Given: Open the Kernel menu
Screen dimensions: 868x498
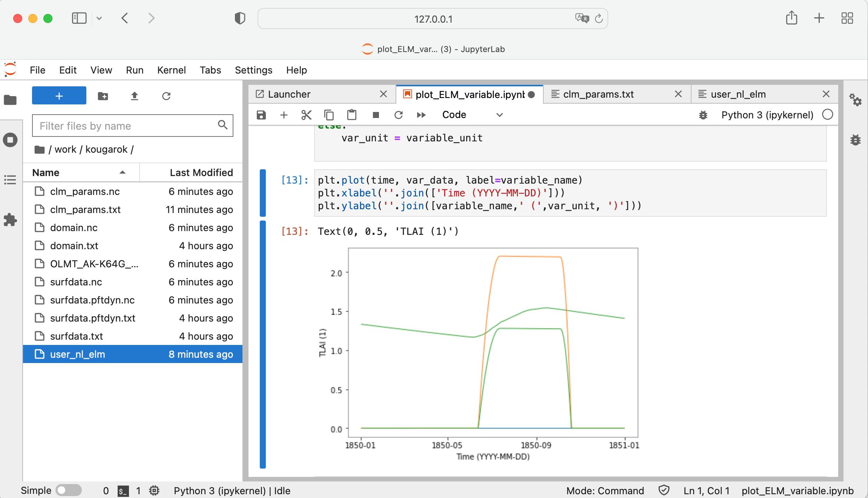Looking at the screenshot, I should pyautogui.click(x=171, y=70).
